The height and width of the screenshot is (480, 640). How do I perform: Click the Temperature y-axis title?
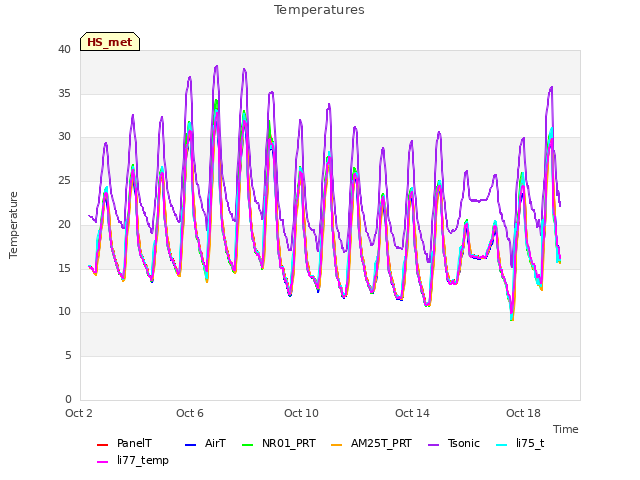(13, 225)
